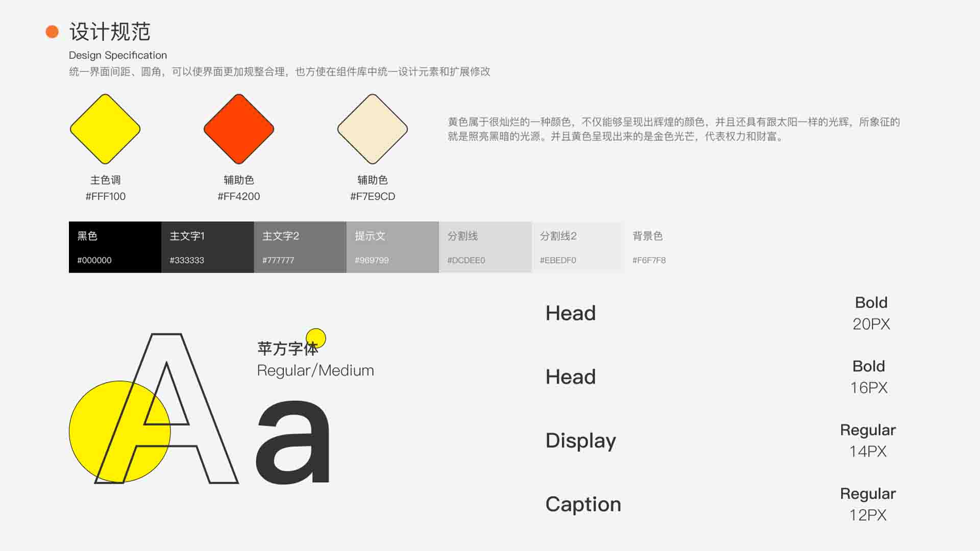
Task: Click the Caption text sample
Action: pyautogui.click(x=583, y=504)
